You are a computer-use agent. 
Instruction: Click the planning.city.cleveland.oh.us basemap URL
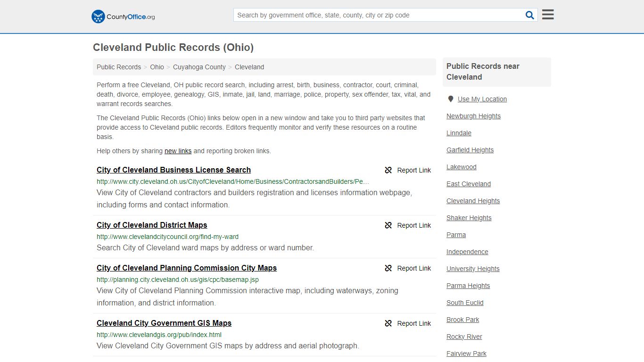pos(178,280)
